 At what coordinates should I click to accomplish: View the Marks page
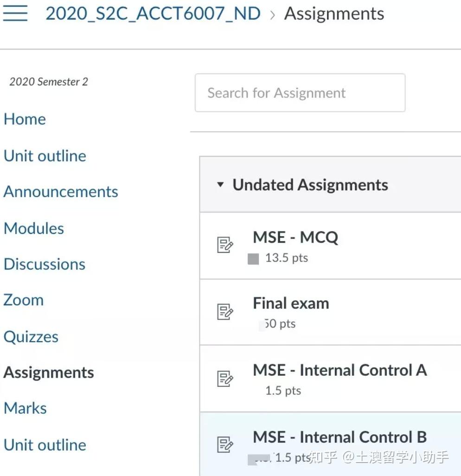point(25,408)
